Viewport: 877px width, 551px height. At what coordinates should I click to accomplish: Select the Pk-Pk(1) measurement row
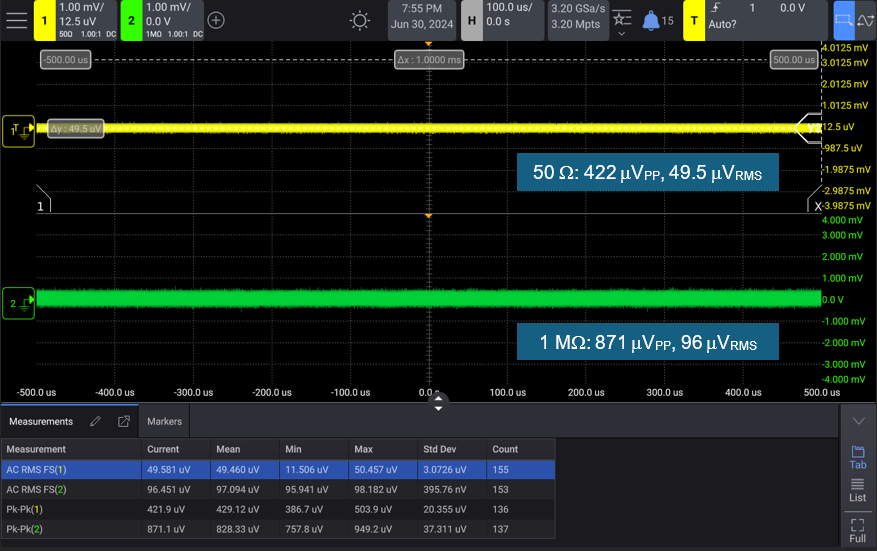point(278,509)
